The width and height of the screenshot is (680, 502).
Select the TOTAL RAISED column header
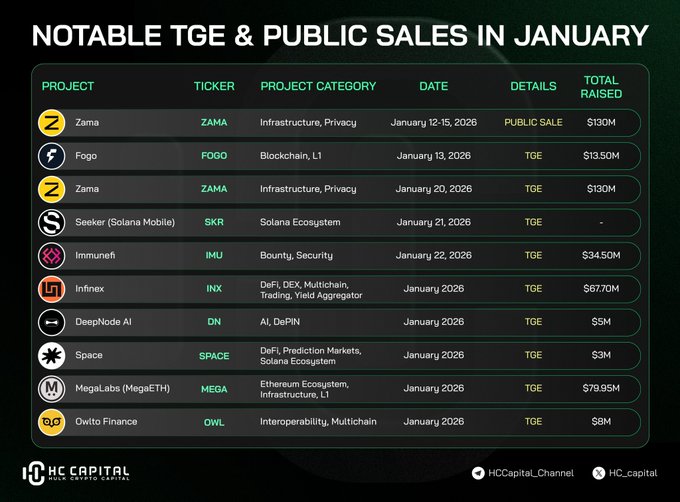[x=601, y=86]
